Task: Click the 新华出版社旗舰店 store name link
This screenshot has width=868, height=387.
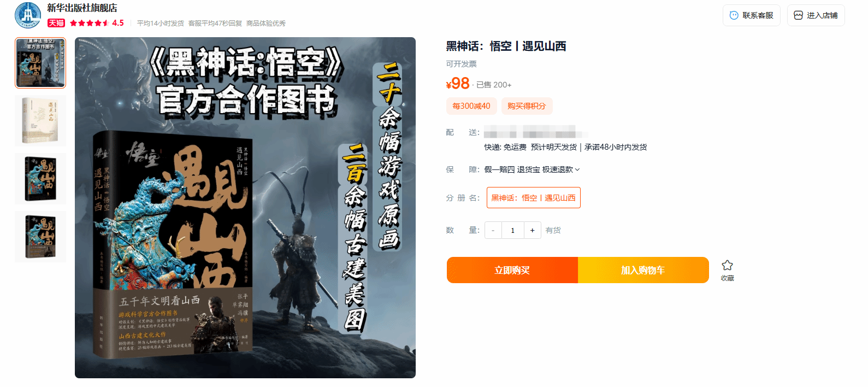Action: (x=82, y=8)
